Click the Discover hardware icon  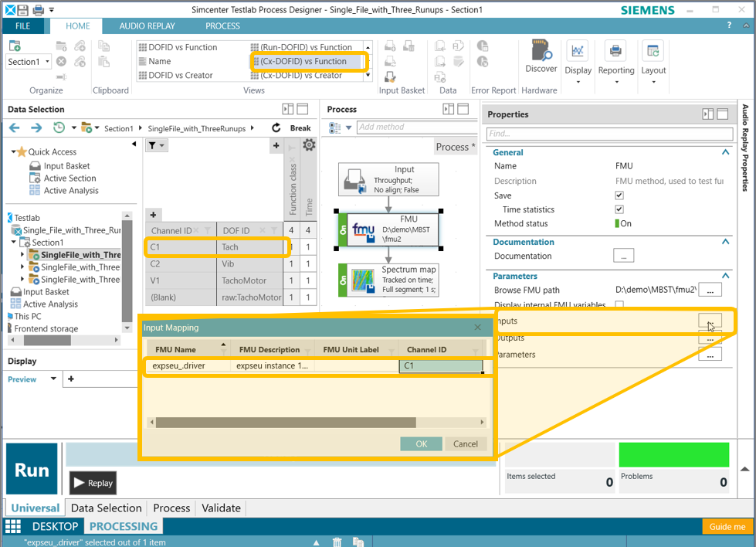coord(541,54)
